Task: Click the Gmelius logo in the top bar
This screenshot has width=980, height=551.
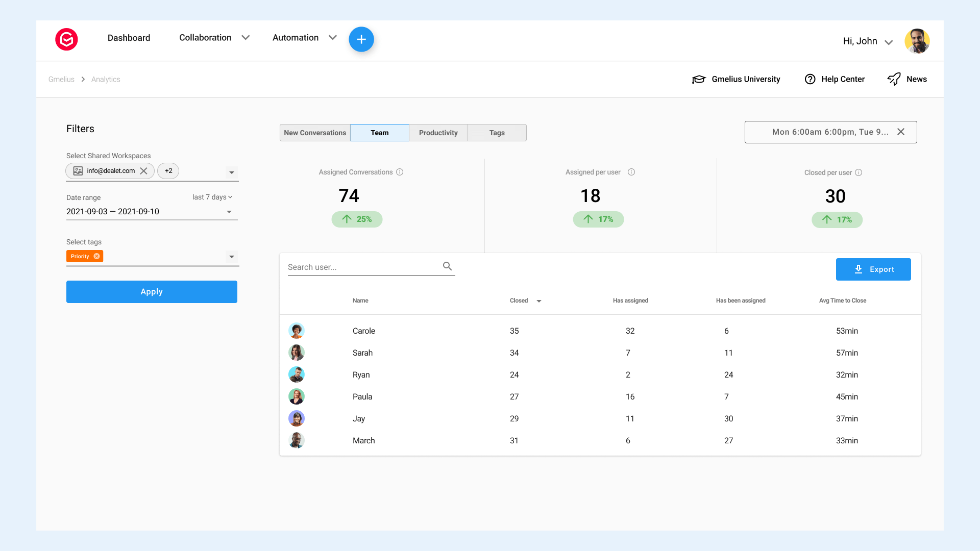Action: point(66,39)
